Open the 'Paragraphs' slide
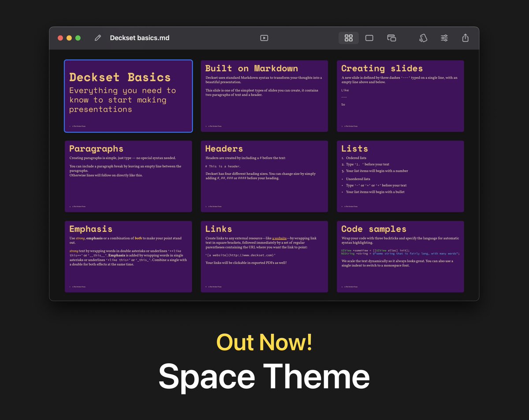Viewport: 529px width, 420px height. click(128, 176)
